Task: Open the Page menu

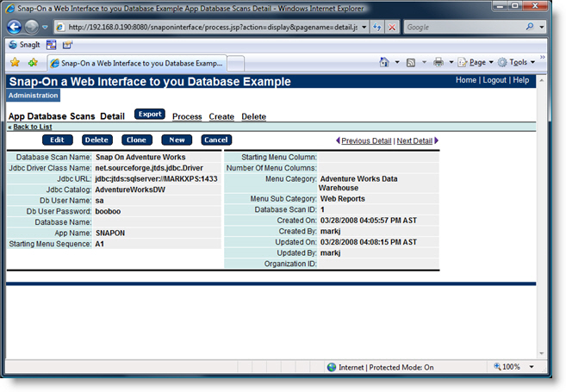Action: click(x=476, y=62)
